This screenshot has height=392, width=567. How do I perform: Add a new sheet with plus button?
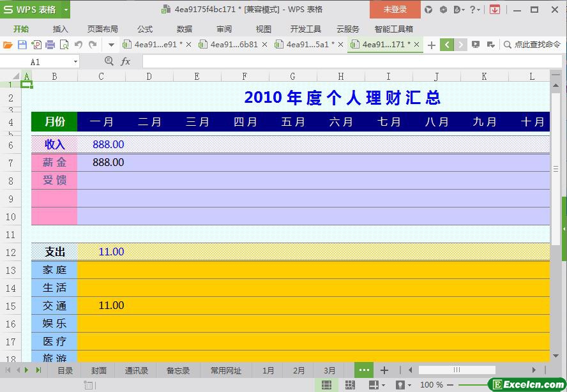(384, 370)
